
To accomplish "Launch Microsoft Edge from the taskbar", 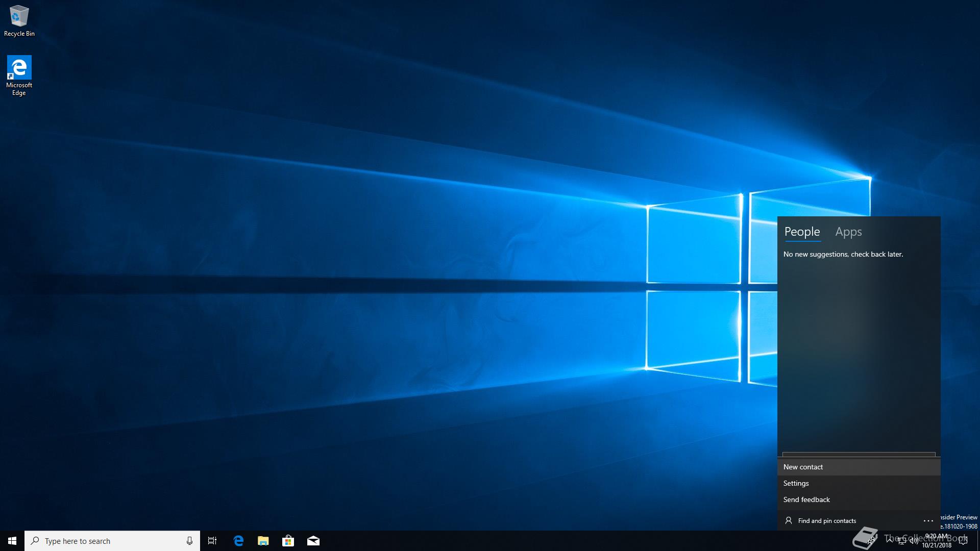I will tap(238, 541).
